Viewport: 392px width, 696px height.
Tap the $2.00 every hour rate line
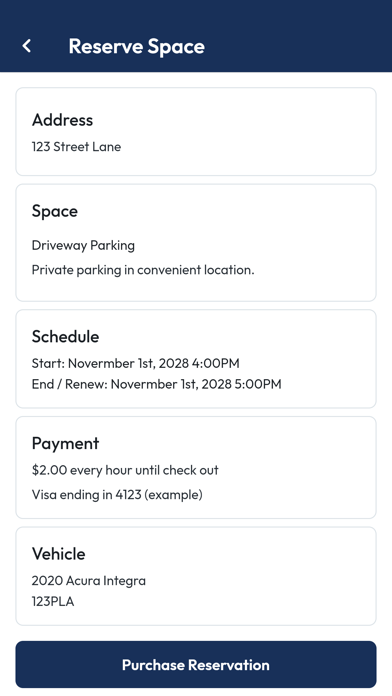tap(125, 470)
